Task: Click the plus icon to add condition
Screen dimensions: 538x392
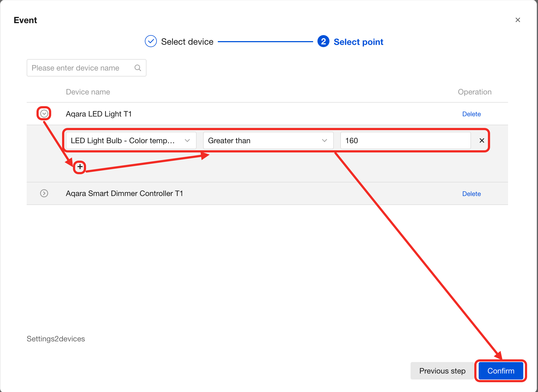Action: click(80, 167)
